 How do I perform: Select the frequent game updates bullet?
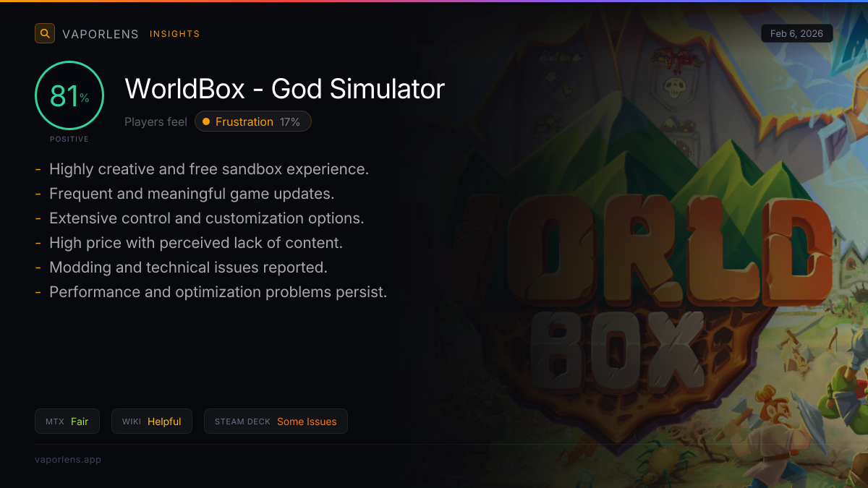[192, 194]
